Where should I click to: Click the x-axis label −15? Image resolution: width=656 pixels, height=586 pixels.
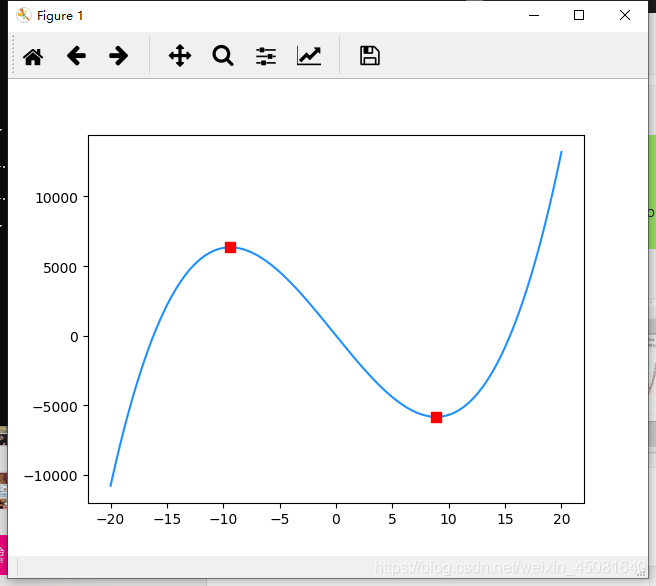coord(167,519)
